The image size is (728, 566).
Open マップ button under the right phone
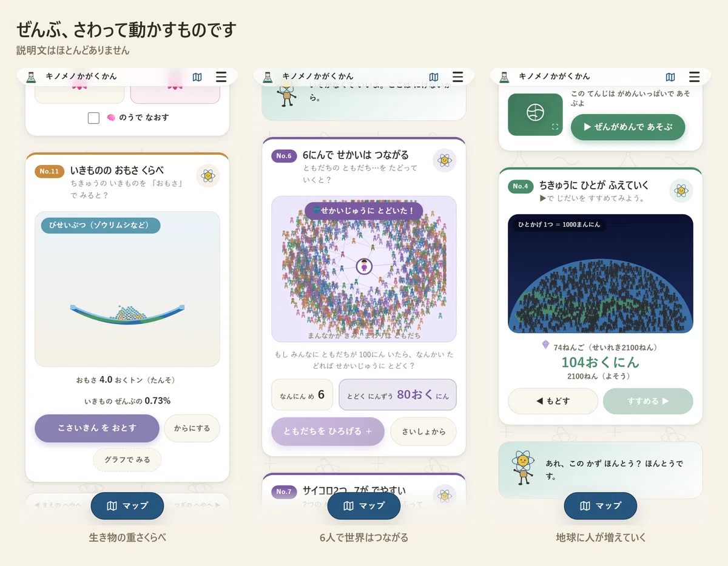pyautogui.click(x=601, y=506)
